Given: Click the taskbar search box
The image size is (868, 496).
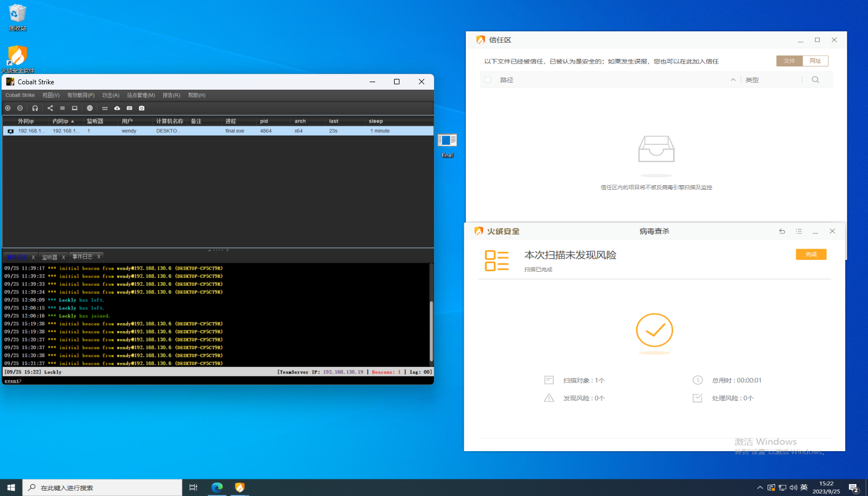Looking at the screenshot, I should [102, 487].
